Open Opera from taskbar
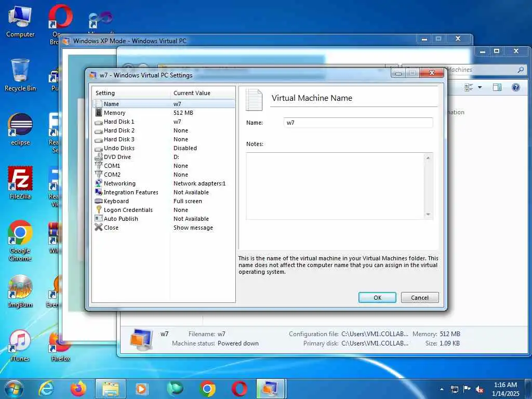 [239, 389]
